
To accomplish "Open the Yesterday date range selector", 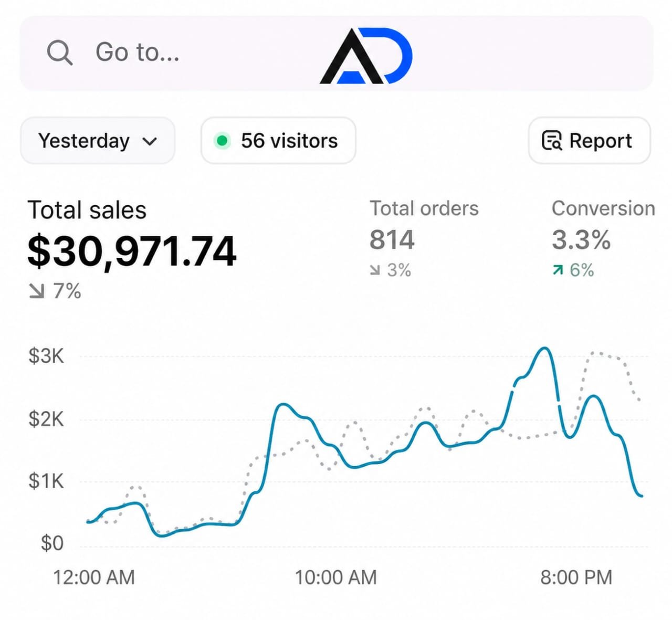I will [98, 141].
